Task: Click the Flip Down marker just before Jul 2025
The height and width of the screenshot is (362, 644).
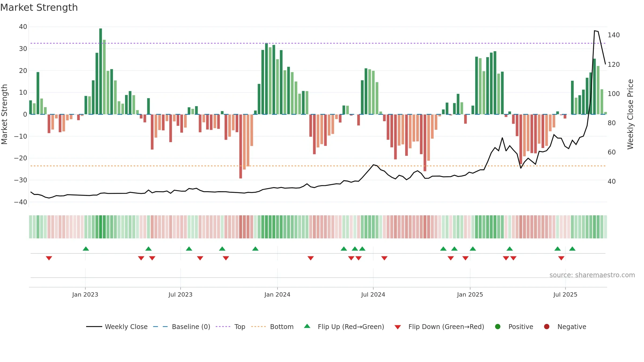Action: click(561, 258)
